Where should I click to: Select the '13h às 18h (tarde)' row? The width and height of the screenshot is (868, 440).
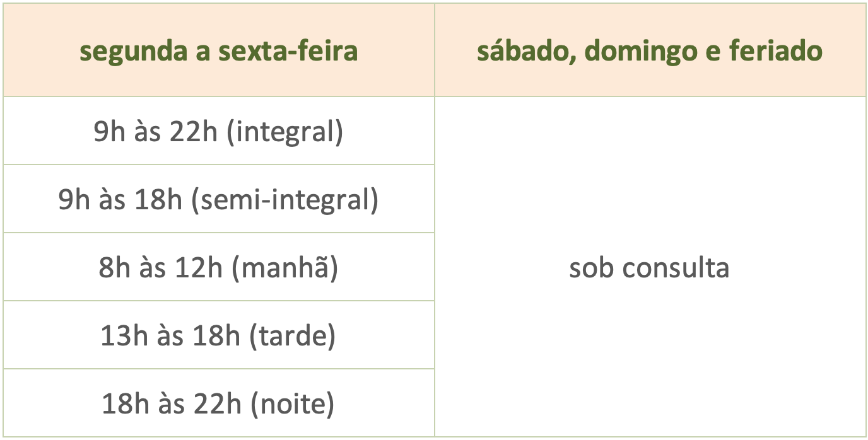(x=218, y=336)
